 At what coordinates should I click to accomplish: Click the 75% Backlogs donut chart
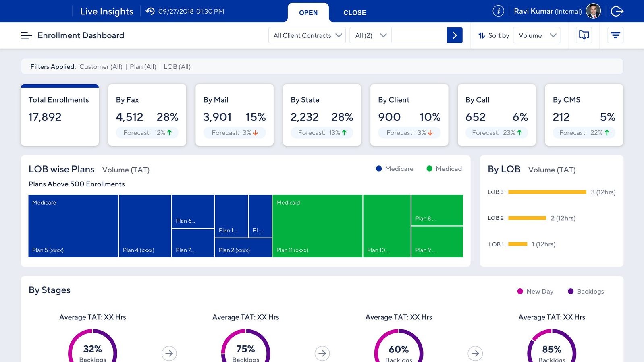246,346
